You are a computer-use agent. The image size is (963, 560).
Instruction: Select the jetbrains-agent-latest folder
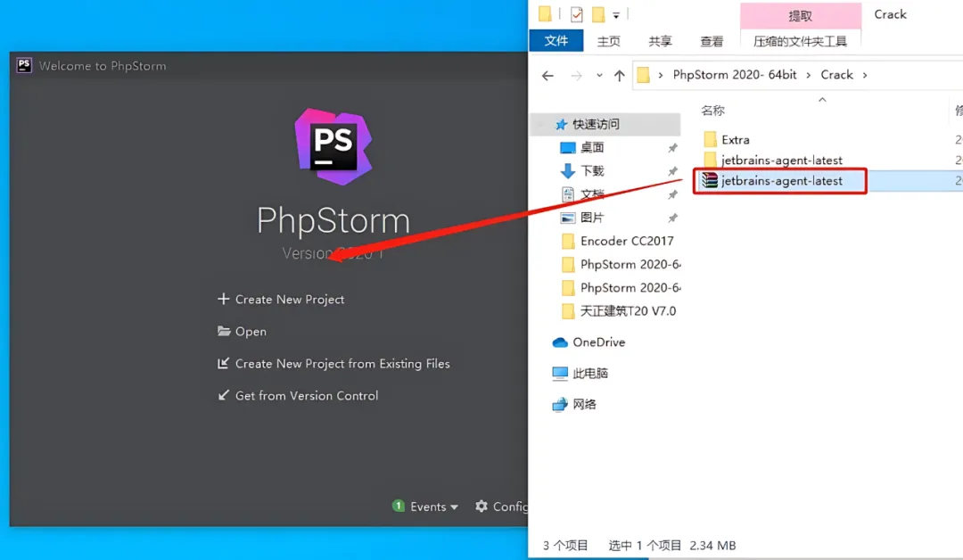click(781, 160)
